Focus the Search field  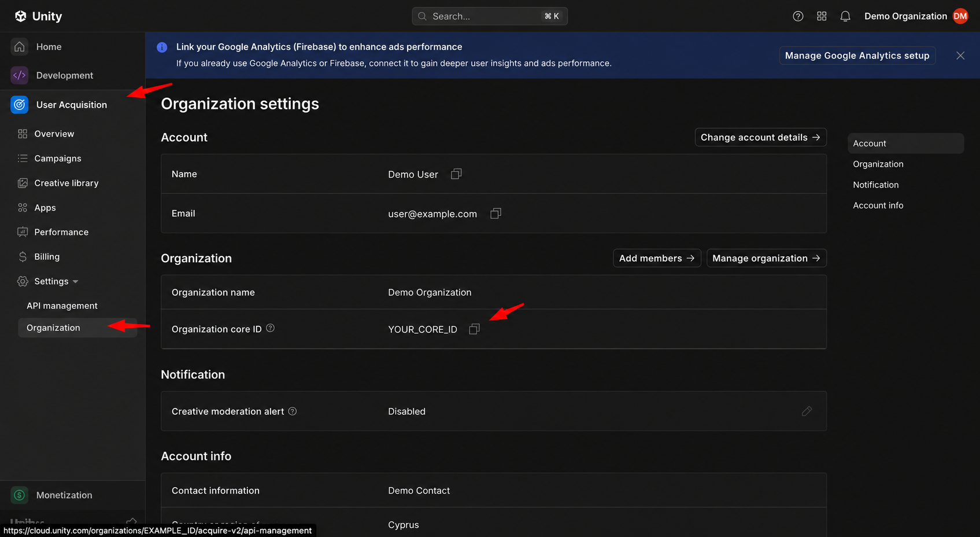(x=490, y=16)
